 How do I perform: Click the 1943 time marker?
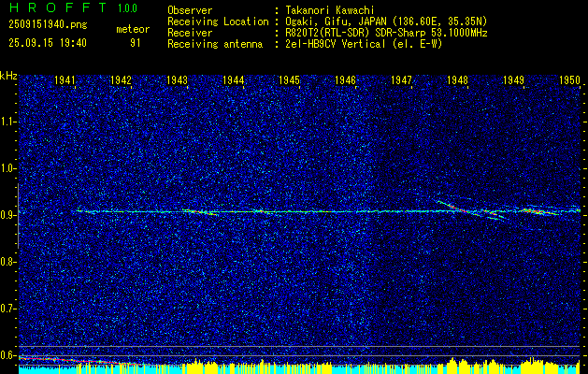click(x=177, y=79)
